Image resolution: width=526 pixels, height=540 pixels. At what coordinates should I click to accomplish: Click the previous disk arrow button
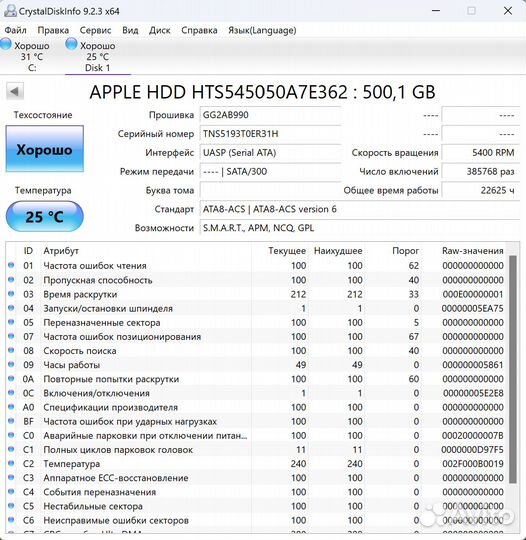point(14,91)
